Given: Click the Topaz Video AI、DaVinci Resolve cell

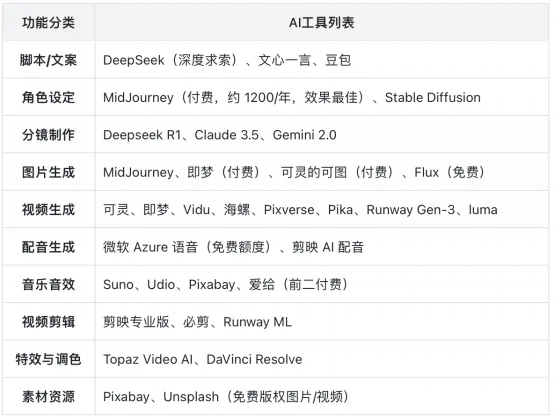Looking at the screenshot, I should tap(322, 359).
